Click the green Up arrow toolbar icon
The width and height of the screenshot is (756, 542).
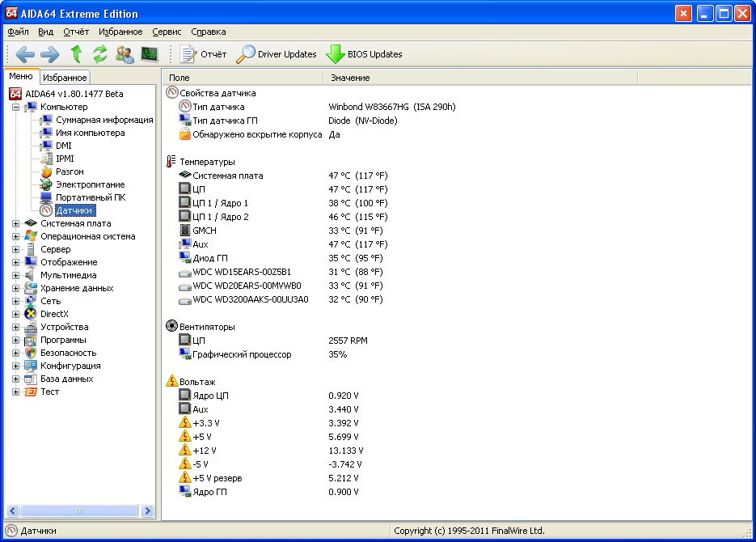click(x=76, y=54)
